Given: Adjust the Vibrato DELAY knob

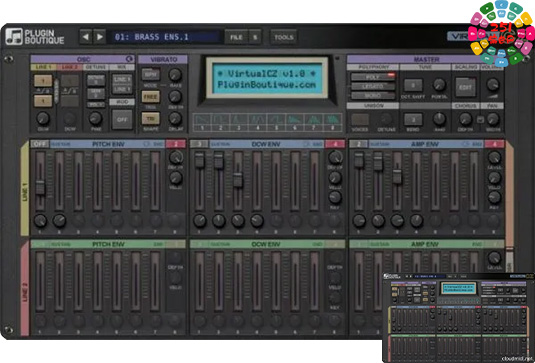Looking at the screenshot, I should coord(175,118).
